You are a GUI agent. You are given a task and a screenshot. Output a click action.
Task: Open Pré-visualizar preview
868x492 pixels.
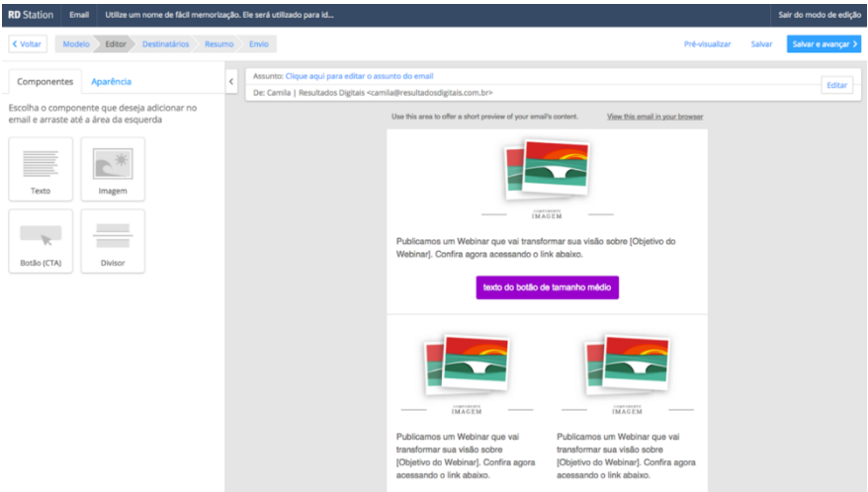pos(708,44)
